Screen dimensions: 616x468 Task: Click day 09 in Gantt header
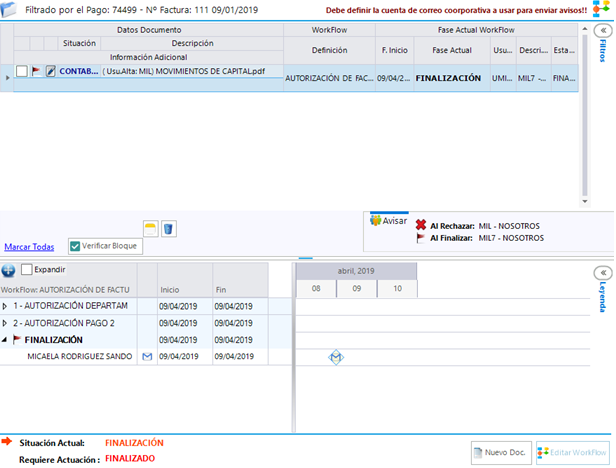pyautogui.click(x=356, y=288)
